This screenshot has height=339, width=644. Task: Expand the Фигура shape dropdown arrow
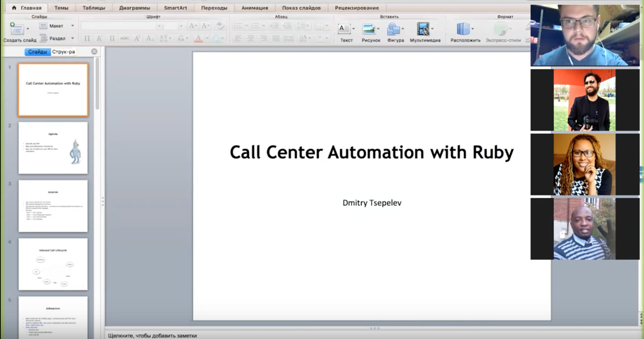[403, 29]
